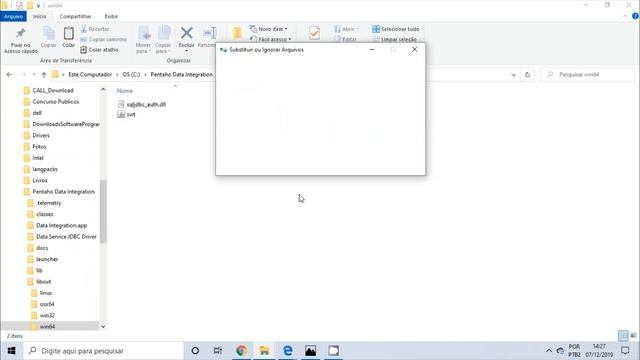640x360 pixels.
Task: Click navigation pane scrollbar thumb
Action: (x=103, y=211)
